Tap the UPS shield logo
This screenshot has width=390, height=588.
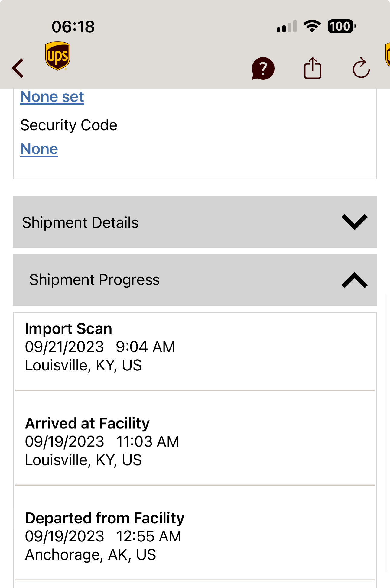(x=57, y=56)
